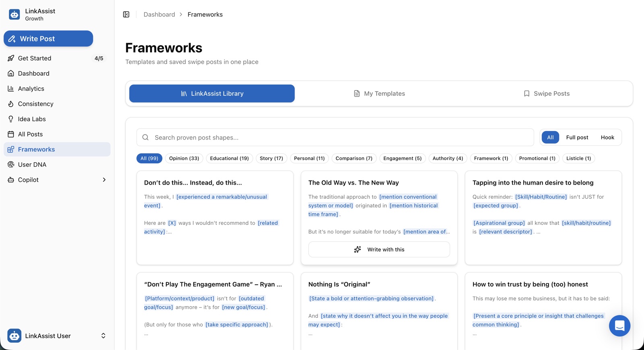Viewport: 644px width, 350px height.
Task: Click the LinkAssist robot logo
Action: pos(14,14)
